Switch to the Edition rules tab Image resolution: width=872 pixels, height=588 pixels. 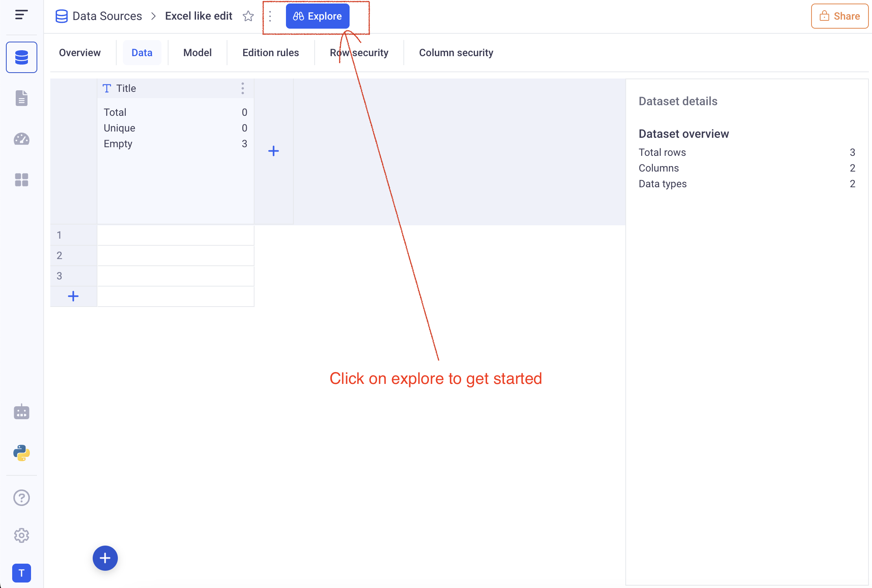[271, 53]
